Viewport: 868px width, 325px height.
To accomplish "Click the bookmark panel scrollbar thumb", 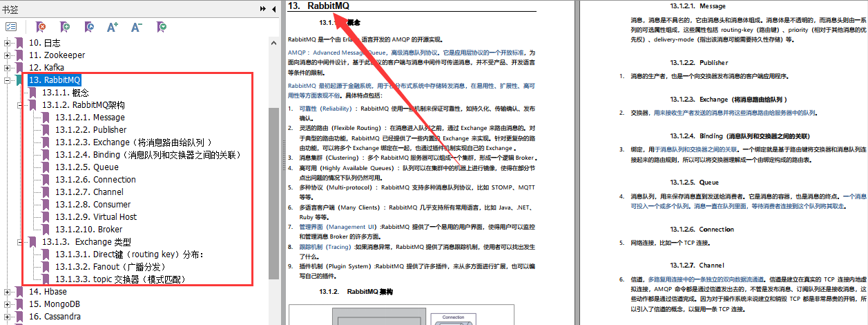I will click(273, 192).
